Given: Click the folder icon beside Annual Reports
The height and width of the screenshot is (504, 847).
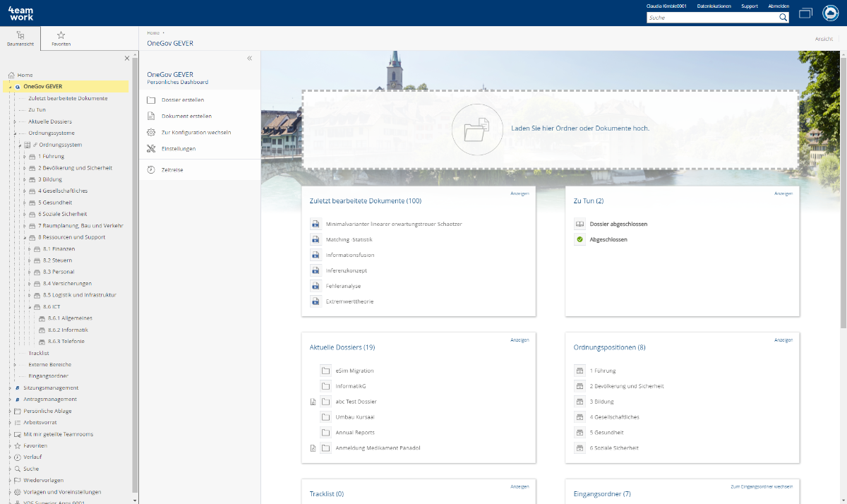Looking at the screenshot, I should point(325,433).
